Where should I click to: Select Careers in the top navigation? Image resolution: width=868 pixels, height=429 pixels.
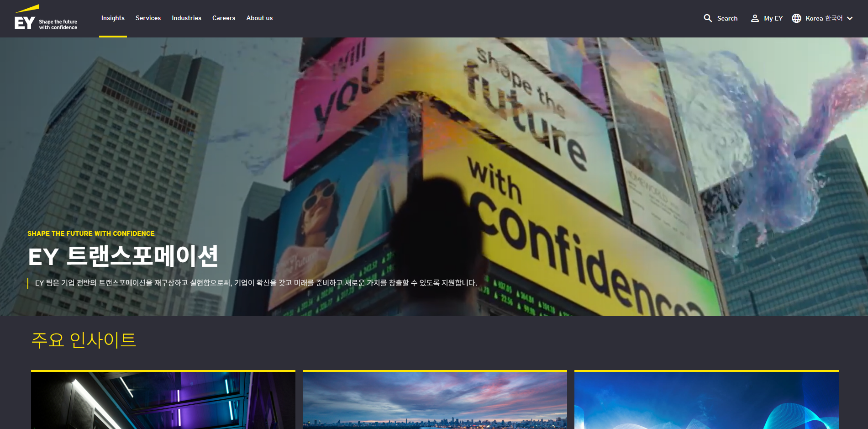(224, 18)
